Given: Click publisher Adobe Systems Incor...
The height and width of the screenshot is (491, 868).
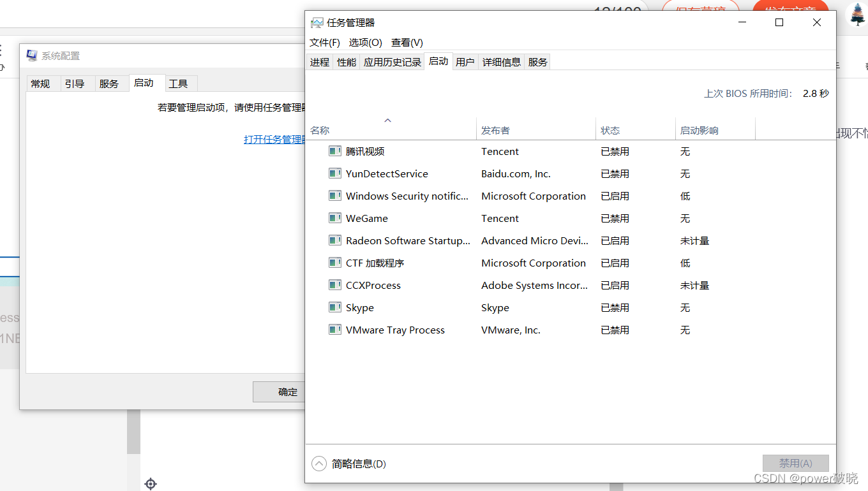Looking at the screenshot, I should point(535,285).
